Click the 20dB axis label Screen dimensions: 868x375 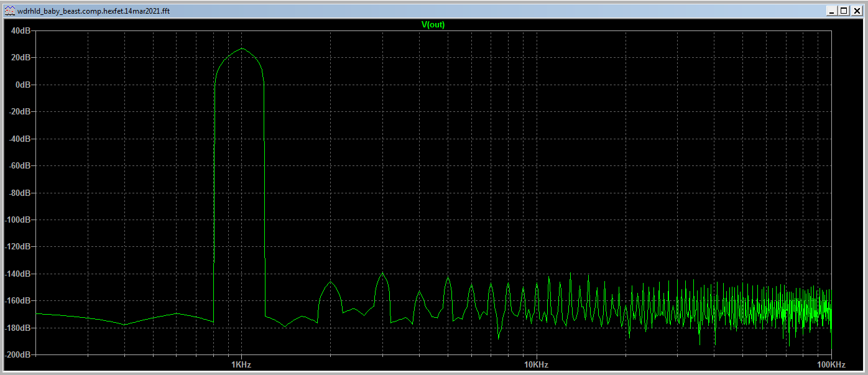(21, 58)
